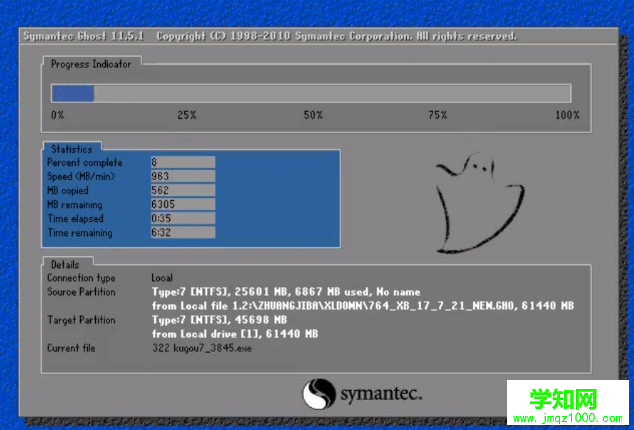
Task: Click the Percent complete label
Action: [x=85, y=163]
